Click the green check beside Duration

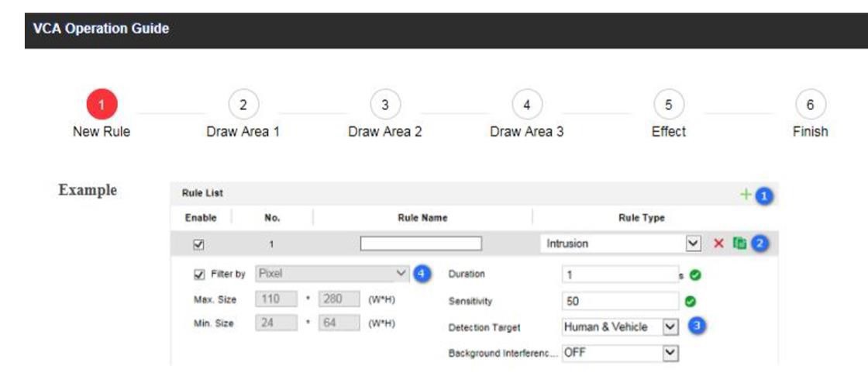[x=697, y=275]
